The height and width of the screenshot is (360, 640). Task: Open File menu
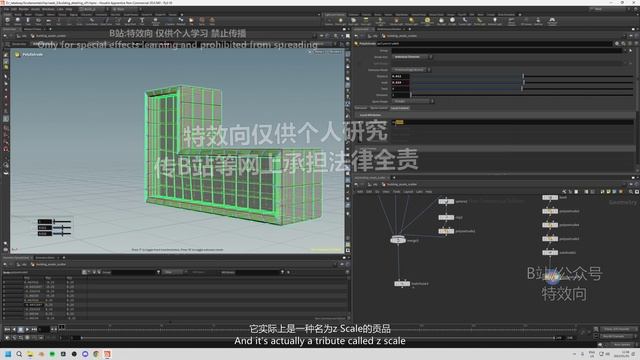tap(7, 9)
